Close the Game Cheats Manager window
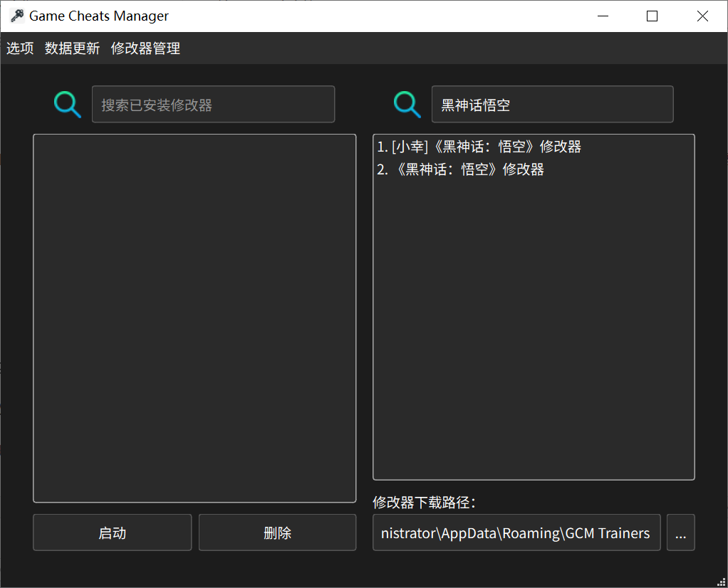Viewport: 728px width, 588px height. point(702,16)
